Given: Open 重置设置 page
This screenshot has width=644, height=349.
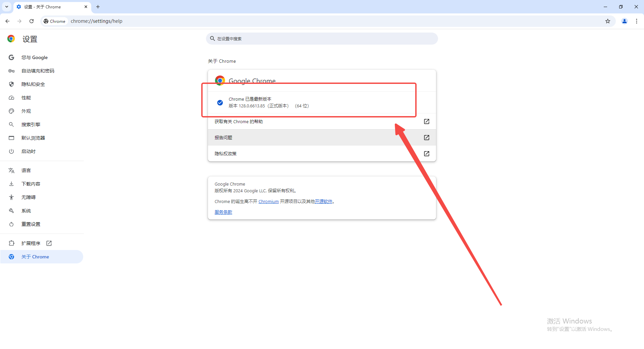Looking at the screenshot, I should 42,224.
